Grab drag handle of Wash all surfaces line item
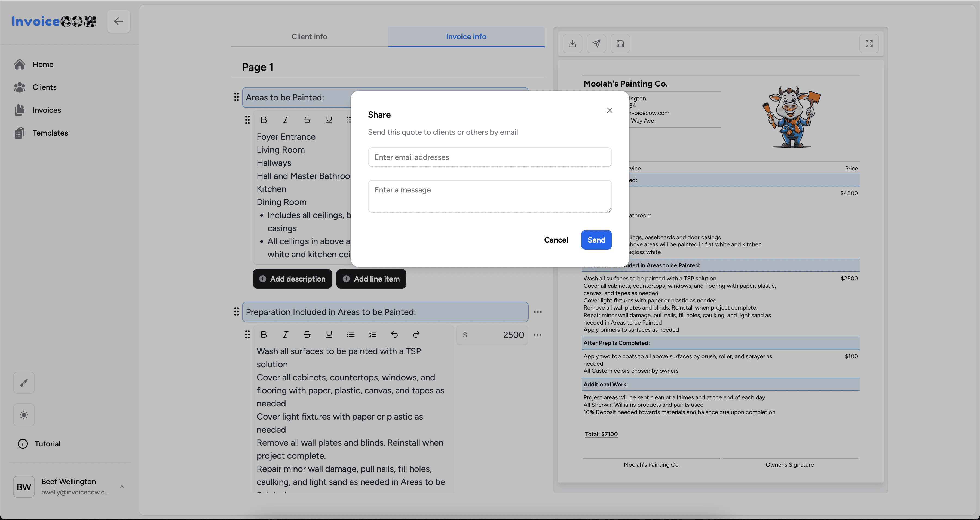The image size is (980, 520). [247, 334]
